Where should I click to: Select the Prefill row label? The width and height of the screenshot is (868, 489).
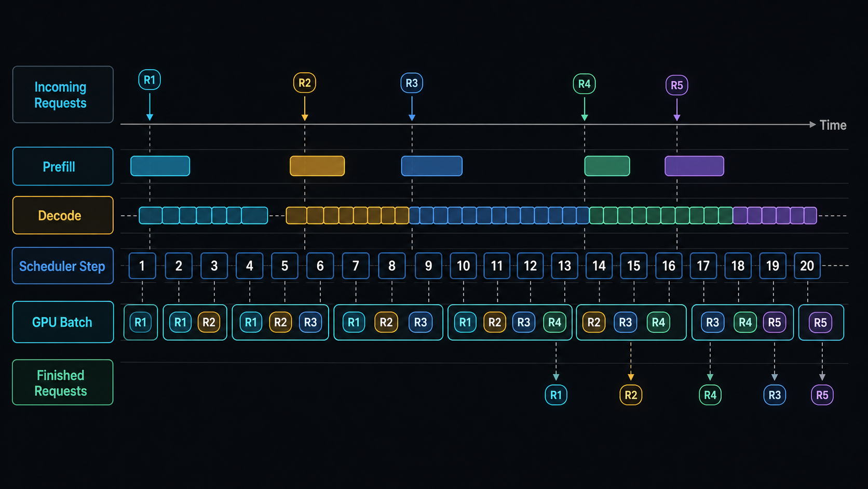click(x=63, y=166)
